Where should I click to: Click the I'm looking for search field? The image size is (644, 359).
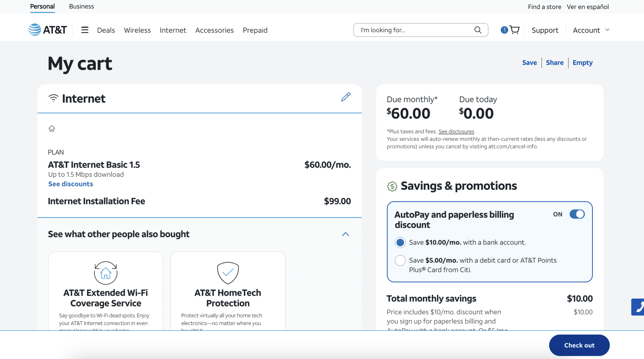(x=415, y=30)
